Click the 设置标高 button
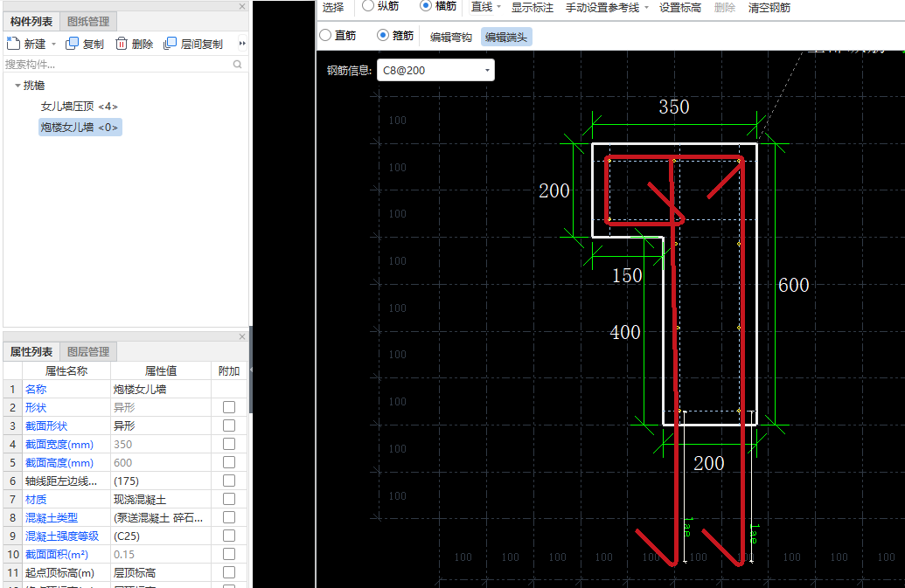 [x=680, y=8]
